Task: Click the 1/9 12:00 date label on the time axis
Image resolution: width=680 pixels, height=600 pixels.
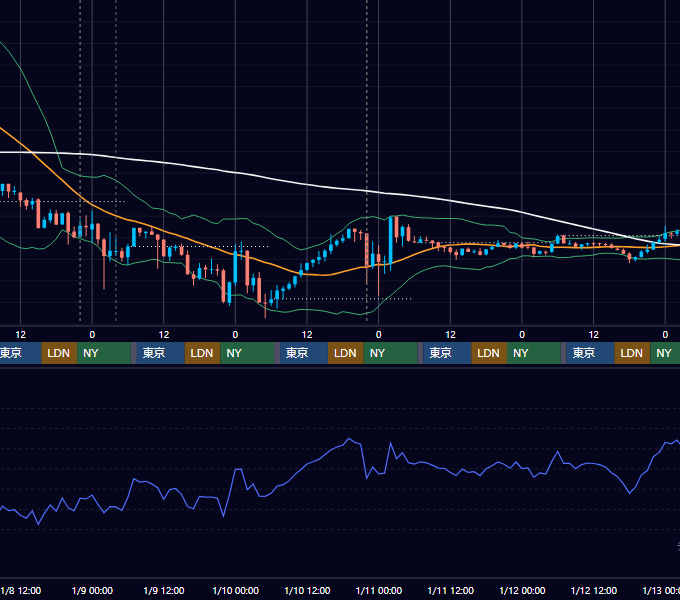Action: 164,590
